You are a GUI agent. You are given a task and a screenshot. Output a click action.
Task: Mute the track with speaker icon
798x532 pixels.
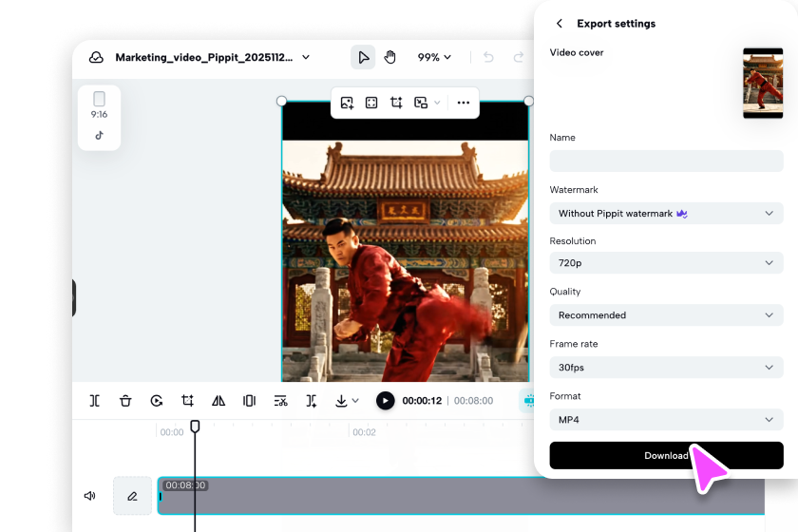coord(89,495)
